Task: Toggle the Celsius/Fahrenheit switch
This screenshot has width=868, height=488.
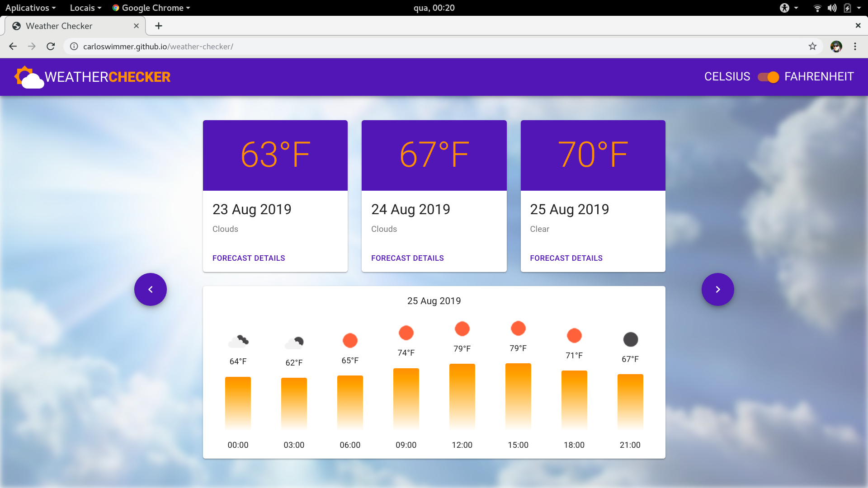Action: pyautogui.click(x=768, y=77)
